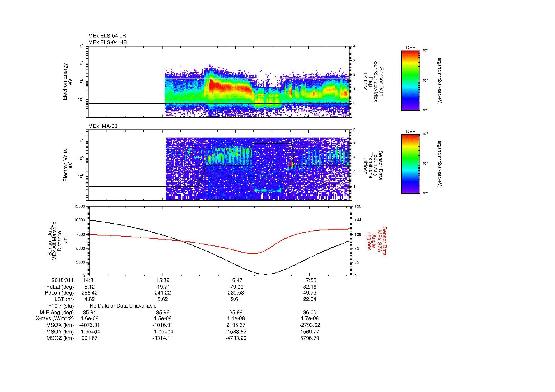Select the 'X-rays (W/m**2)' row label
Screen dimensions: 555x392
pos(55,319)
